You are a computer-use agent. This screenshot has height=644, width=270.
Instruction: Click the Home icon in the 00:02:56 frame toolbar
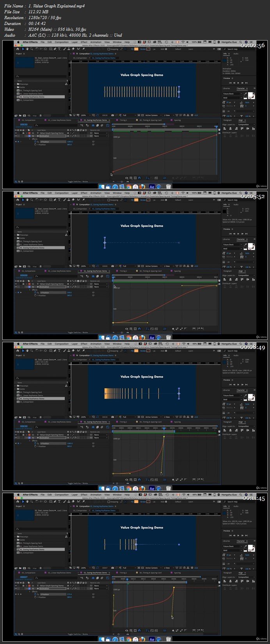point(18,49)
